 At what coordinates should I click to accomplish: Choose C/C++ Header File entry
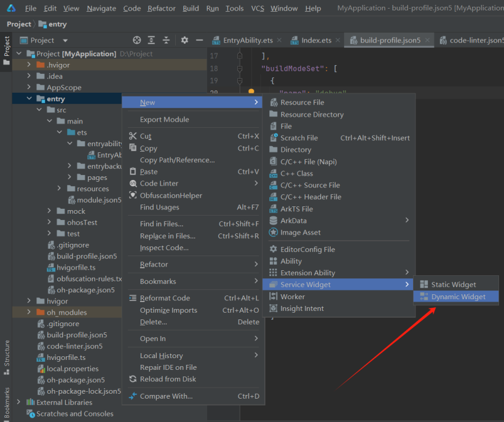coord(339,197)
